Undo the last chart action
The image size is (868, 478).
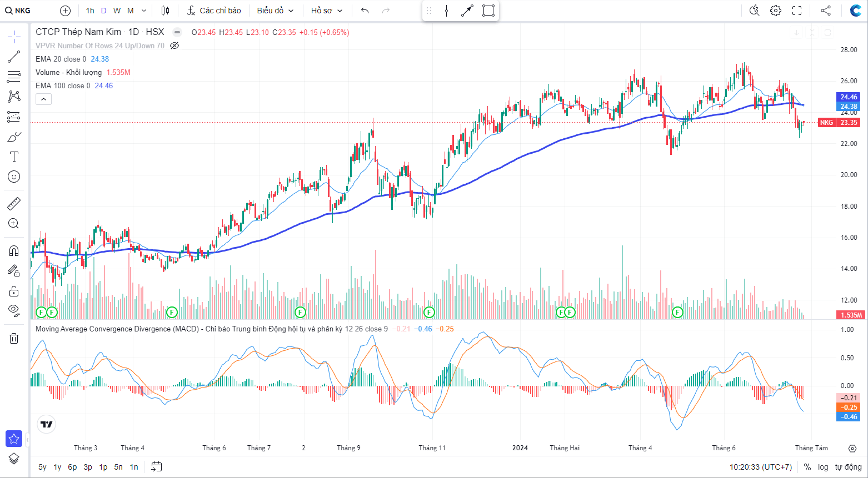(x=365, y=11)
